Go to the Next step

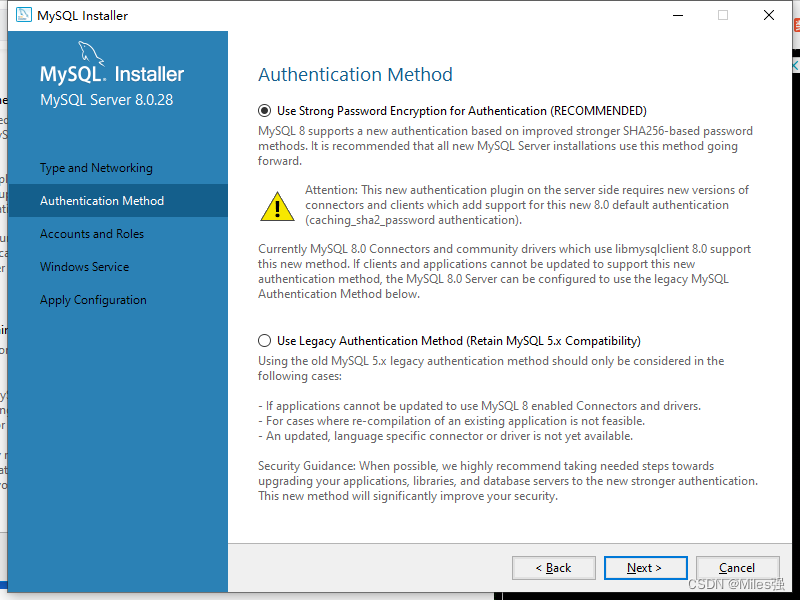(x=645, y=568)
